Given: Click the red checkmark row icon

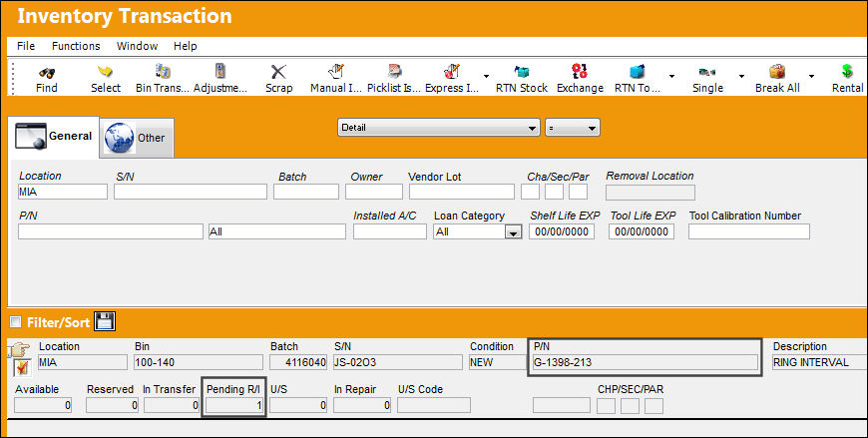Looking at the screenshot, I should coord(22,367).
